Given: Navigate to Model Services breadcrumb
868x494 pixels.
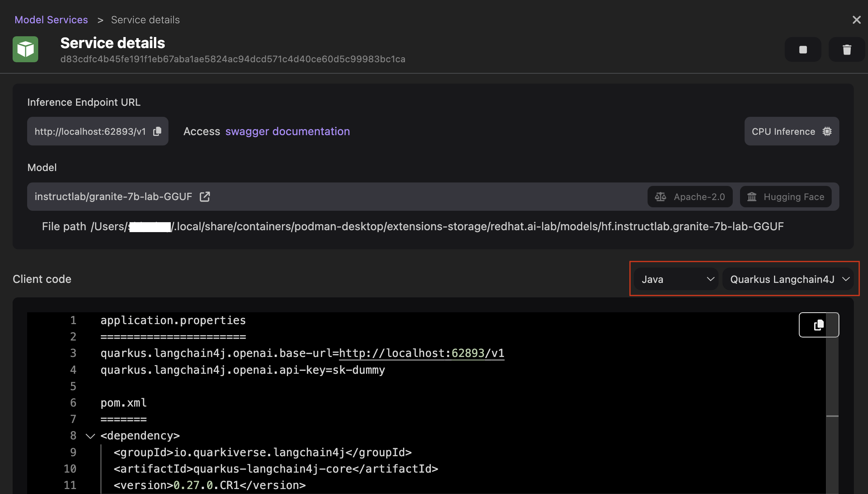Looking at the screenshot, I should click(x=51, y=19).
